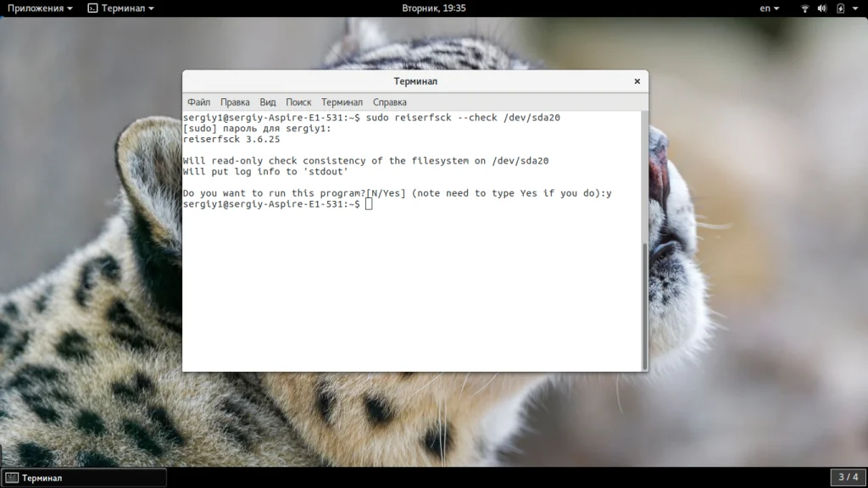Open the Файл menu in terminal
The width and height of the screenshot is (868, 488).
click(x=198, y=103)
